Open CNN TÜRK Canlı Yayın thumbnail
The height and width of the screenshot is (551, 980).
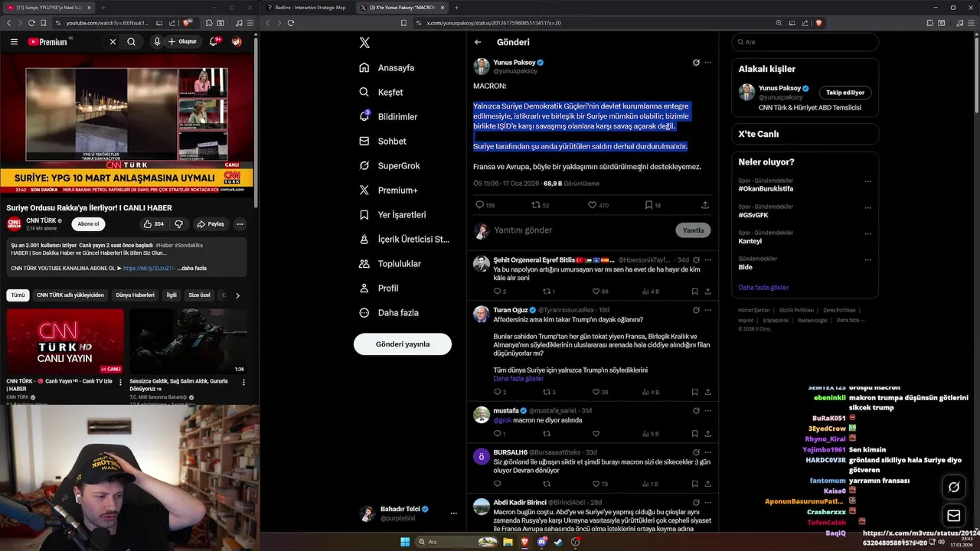point(65,341)
